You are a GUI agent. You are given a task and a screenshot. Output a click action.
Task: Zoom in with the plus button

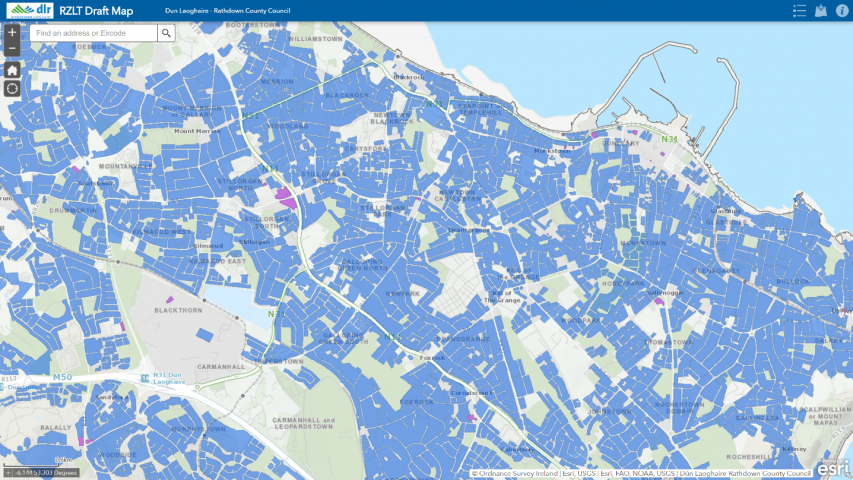[12, 32]
